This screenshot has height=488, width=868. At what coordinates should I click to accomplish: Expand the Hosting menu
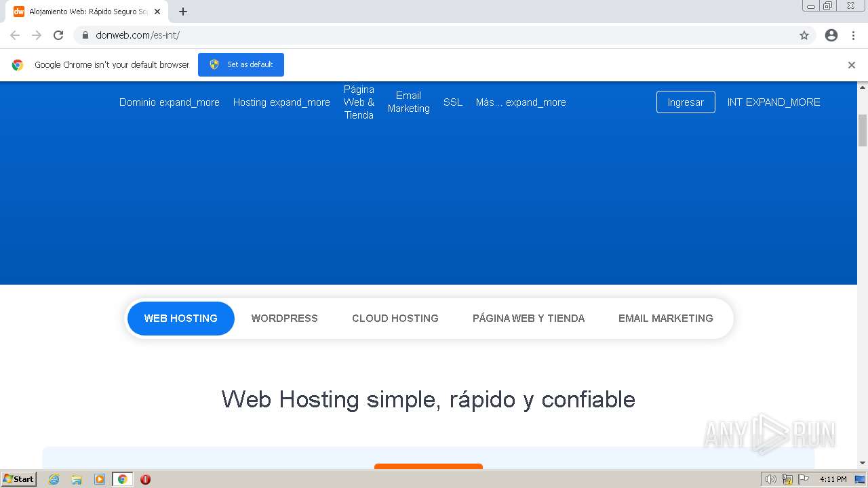[x=281, y=102]
